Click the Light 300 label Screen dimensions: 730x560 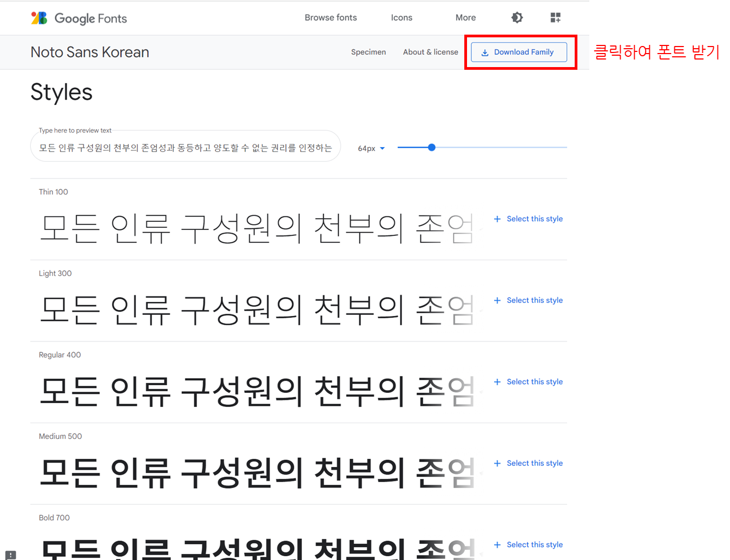(x=55, y=273)
